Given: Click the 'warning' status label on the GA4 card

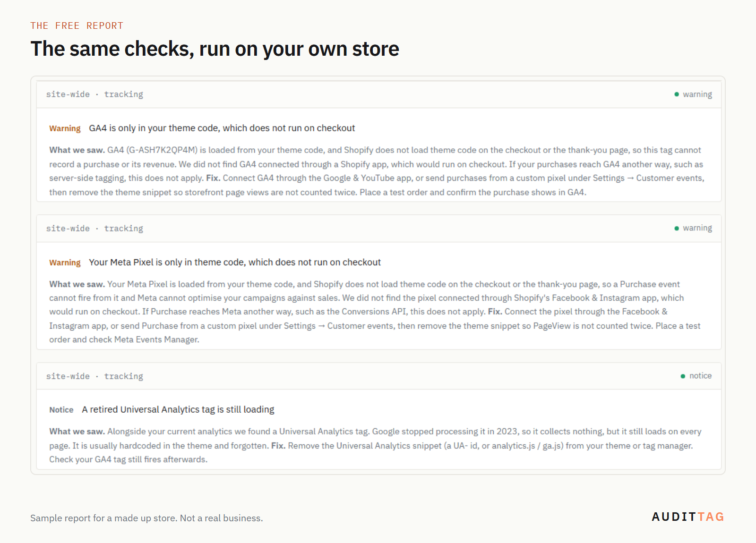Looking at the screenshot, I should pyautogui.click(x=697, y=94).
